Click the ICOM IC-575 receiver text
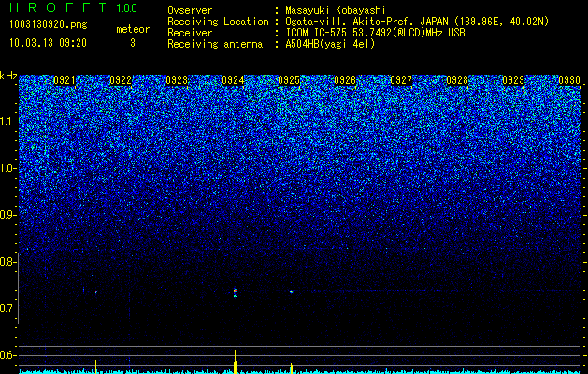The image size is (588, 374). click(x=375, y=33)
